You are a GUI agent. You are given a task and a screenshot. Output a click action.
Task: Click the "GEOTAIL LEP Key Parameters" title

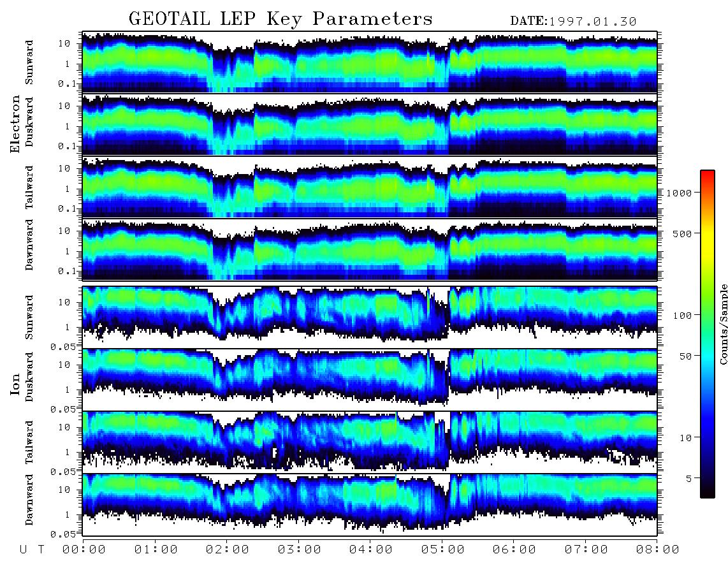[280, 19]
